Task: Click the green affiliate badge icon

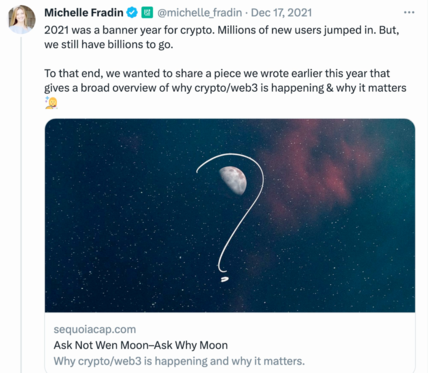Action: tap(147, 13)
